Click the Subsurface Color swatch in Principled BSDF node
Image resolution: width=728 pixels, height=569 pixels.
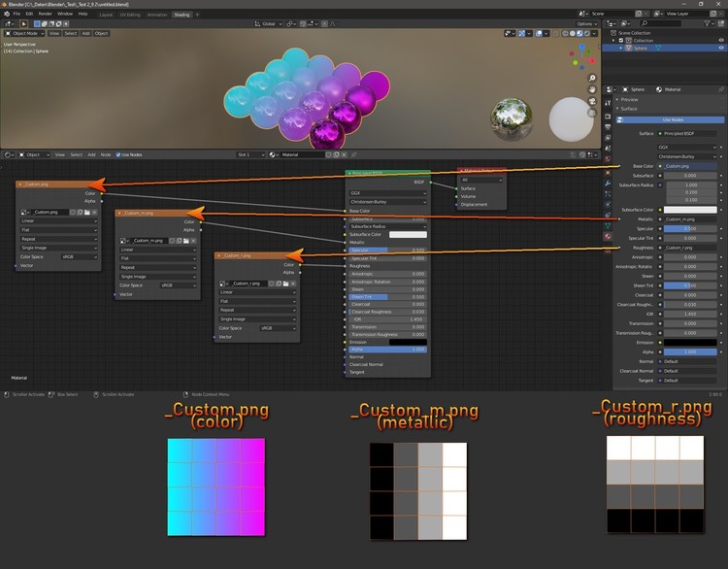click(408, 234)
